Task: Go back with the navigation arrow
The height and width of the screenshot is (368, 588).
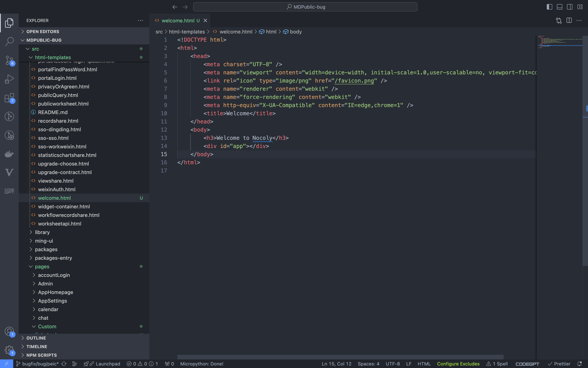Action: pyautogui.click(x=175, y=7)
